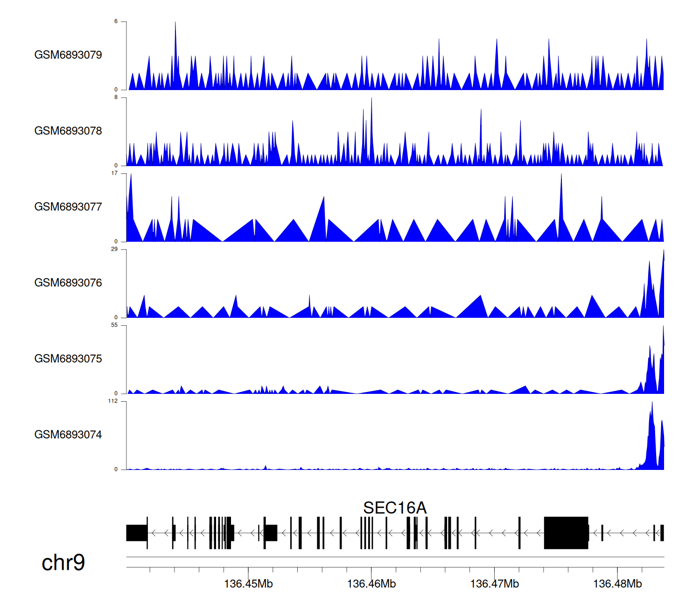Select the 136.46Mb coordinate label

(371, 584)
